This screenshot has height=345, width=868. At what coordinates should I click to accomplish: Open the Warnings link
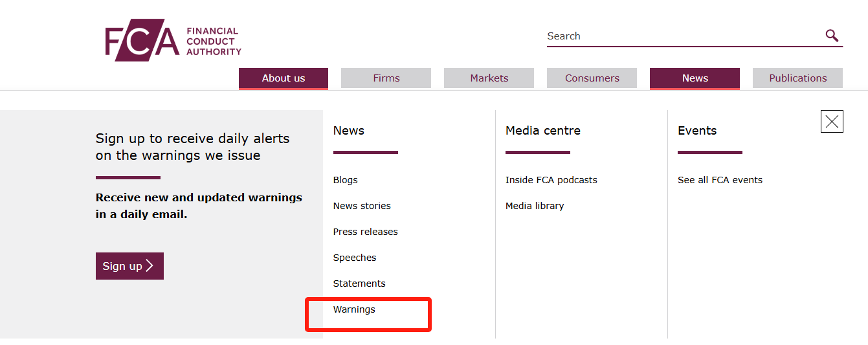[354, 309]
